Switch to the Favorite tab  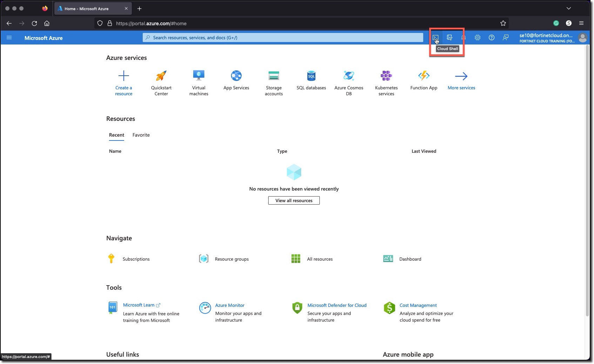click(141, 135)
